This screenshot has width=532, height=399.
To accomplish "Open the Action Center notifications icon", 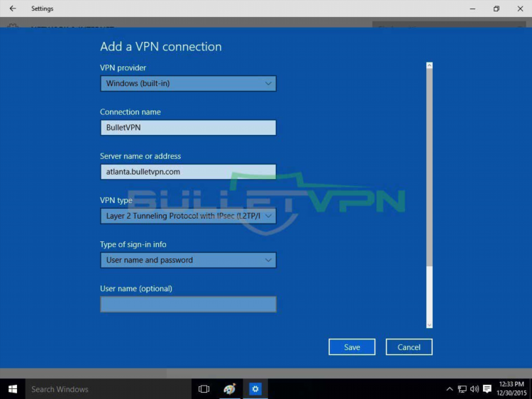I will coord(487,389).
